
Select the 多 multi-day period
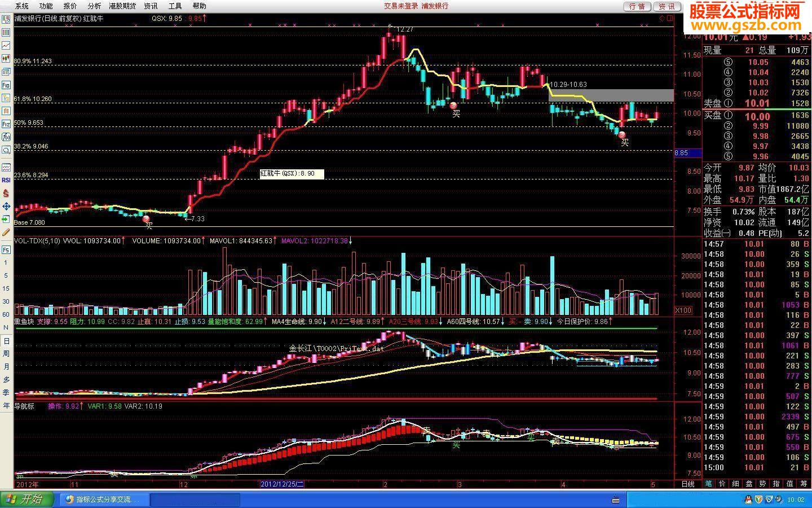click(x=6, y=380)
